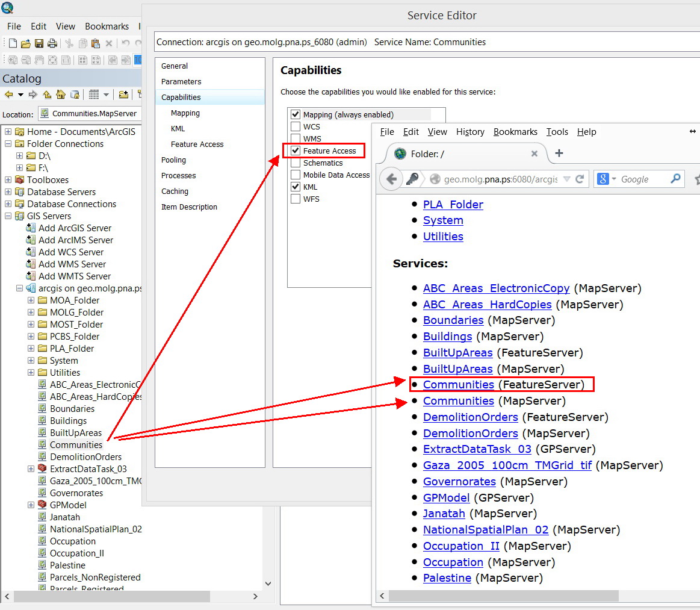Screen dimensions: 700x610
Task: Click the Cut scissors icon
Action: [69, 43]
